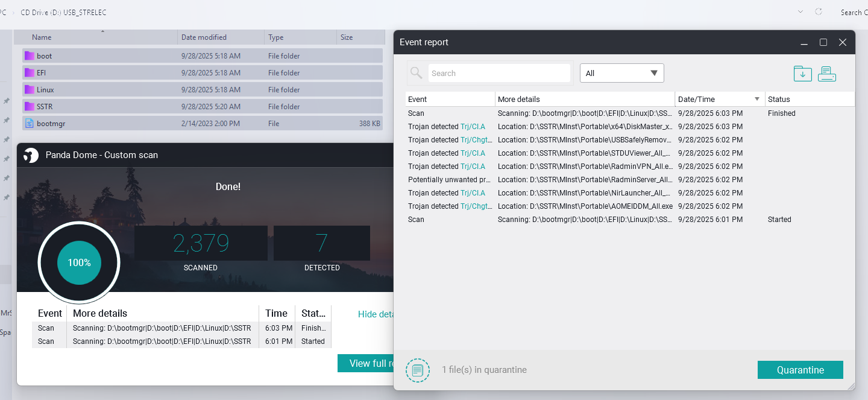Open the All filter dropdown
Viewport: 868px width, 400px height.
click(x=621, y=73)
